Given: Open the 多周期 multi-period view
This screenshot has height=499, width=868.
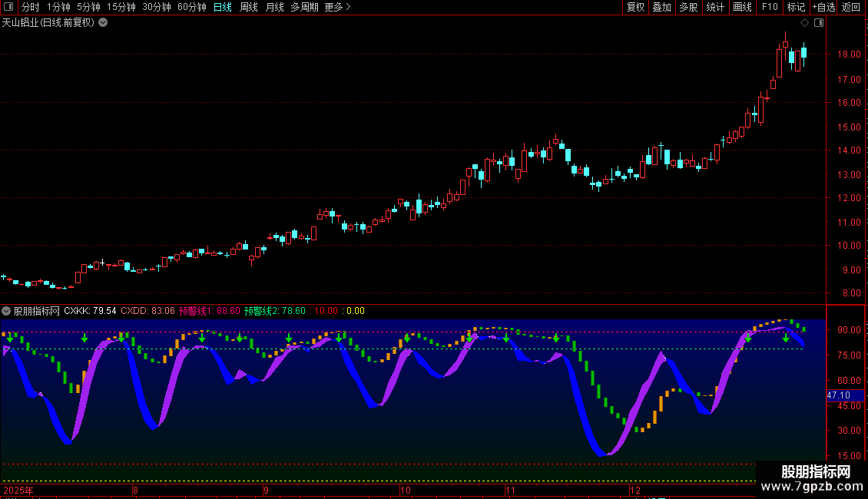Looking at the screenshot, I should [x=303, y=7].
